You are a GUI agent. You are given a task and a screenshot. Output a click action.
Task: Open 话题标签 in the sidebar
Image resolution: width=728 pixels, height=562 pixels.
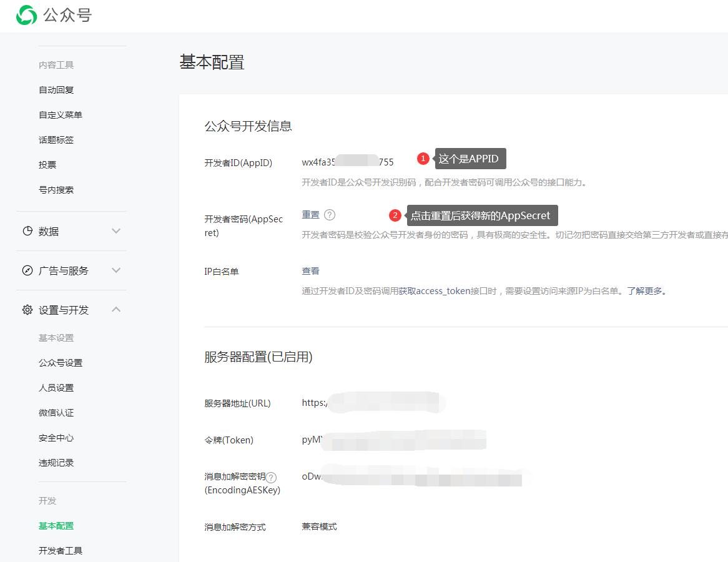[56, 140]
